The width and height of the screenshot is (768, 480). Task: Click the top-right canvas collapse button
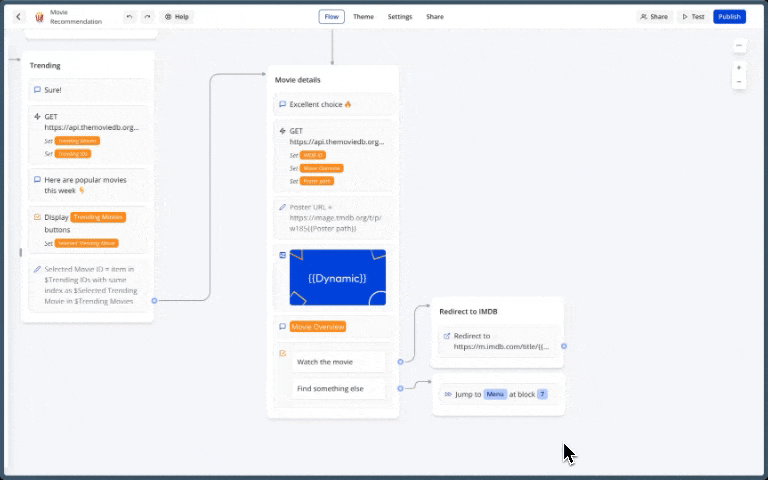[x=739, y=45]
